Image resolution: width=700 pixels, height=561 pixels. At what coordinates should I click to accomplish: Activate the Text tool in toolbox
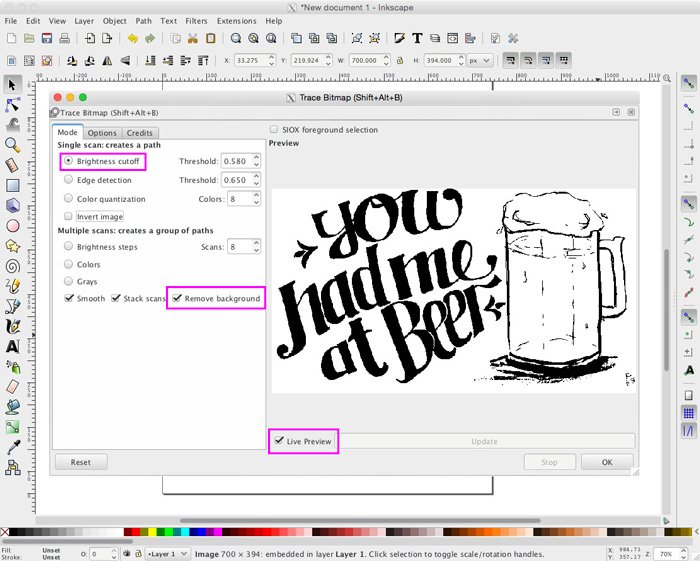tap(12, 346)
